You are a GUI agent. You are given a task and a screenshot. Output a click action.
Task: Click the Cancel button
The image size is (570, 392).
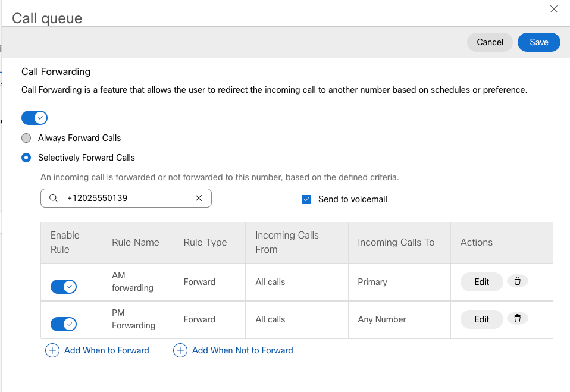tap(490, 42)
